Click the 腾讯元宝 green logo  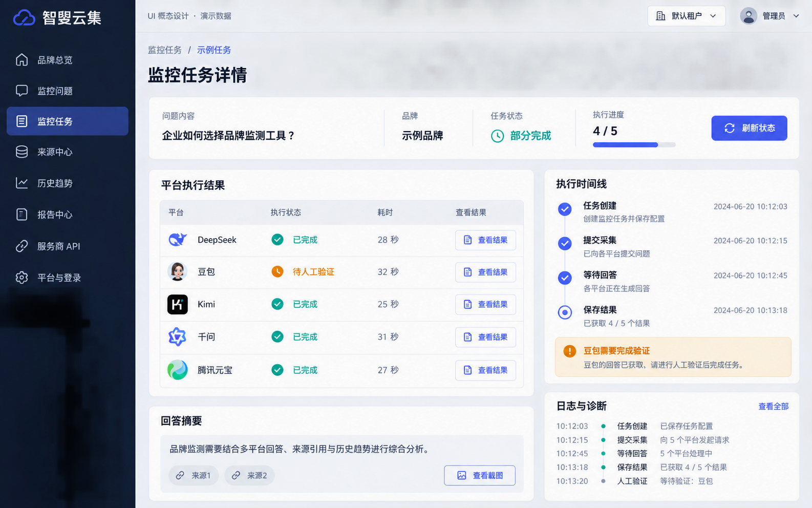[x=178, y=370]
